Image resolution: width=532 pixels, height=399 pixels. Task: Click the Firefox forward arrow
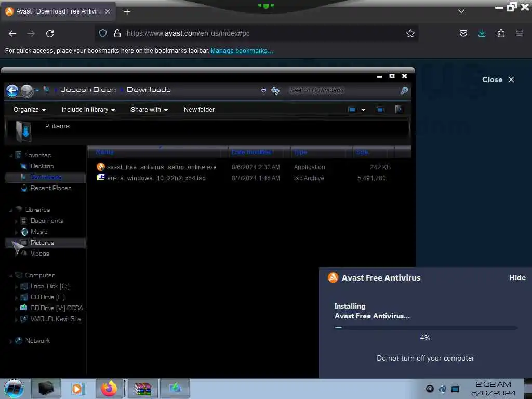click(31, 34)
